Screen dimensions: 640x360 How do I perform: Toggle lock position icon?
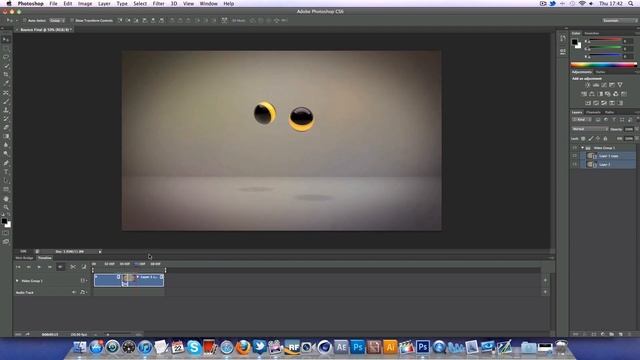[x=598, y=139]
